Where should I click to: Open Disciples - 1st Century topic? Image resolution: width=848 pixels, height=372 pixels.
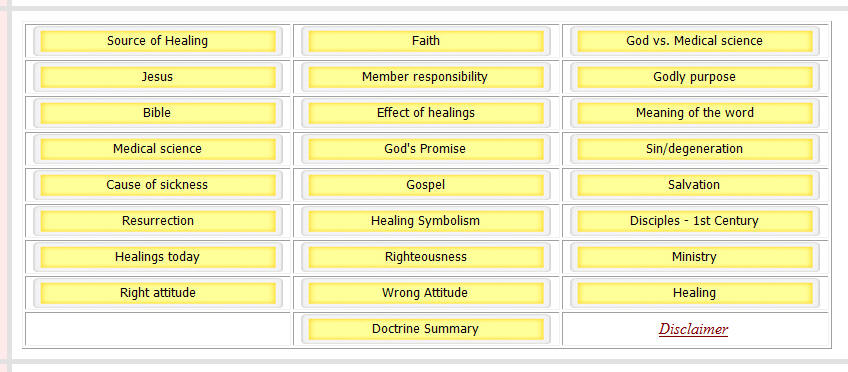click(x=694, y=221)
